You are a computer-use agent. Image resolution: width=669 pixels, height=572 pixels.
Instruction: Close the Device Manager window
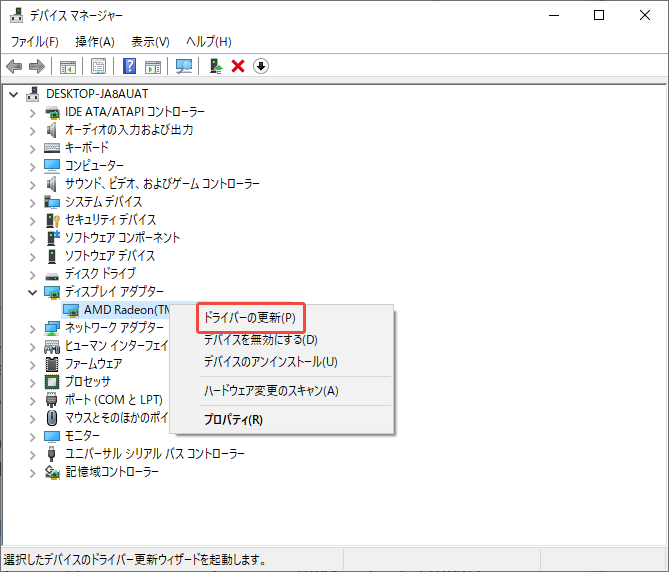(645, 15)
